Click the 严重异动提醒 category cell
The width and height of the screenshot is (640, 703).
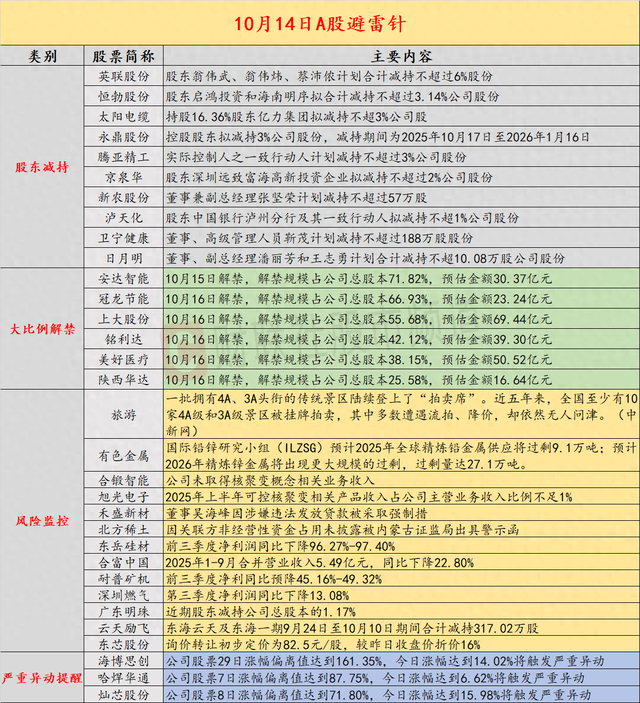(x=42, y=677)
